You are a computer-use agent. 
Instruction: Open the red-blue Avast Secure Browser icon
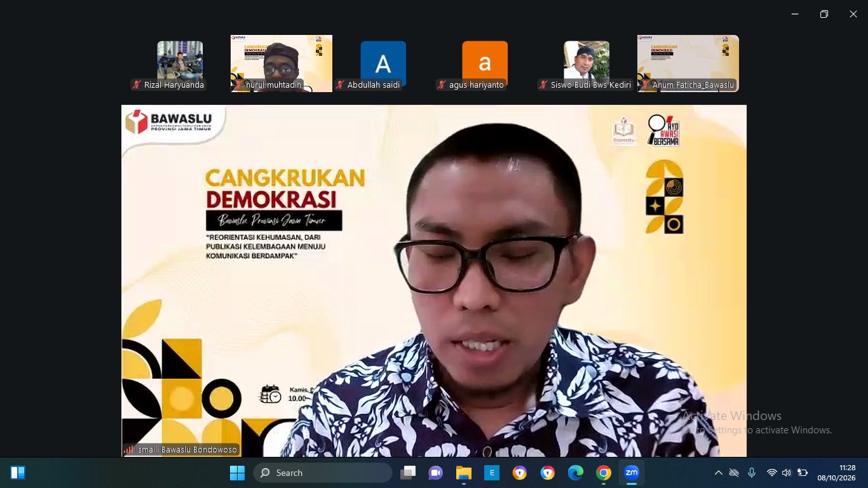[x=548, y=473]
